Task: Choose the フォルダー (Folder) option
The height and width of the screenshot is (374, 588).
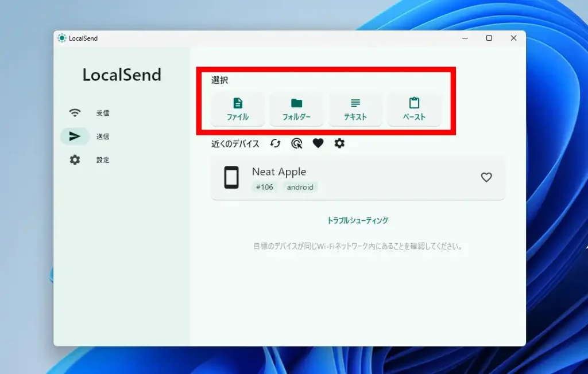Action: 296,109
